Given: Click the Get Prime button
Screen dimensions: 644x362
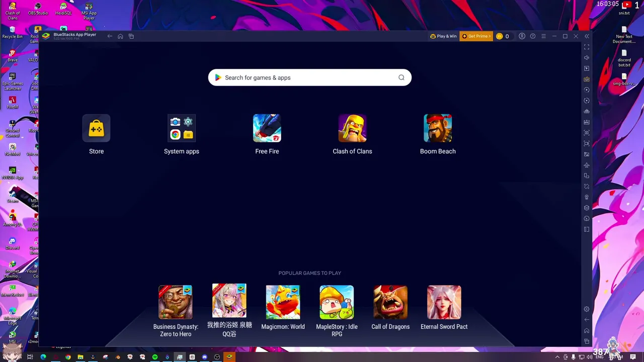Looking at the screenshot, I should click(x=476, y=36).
